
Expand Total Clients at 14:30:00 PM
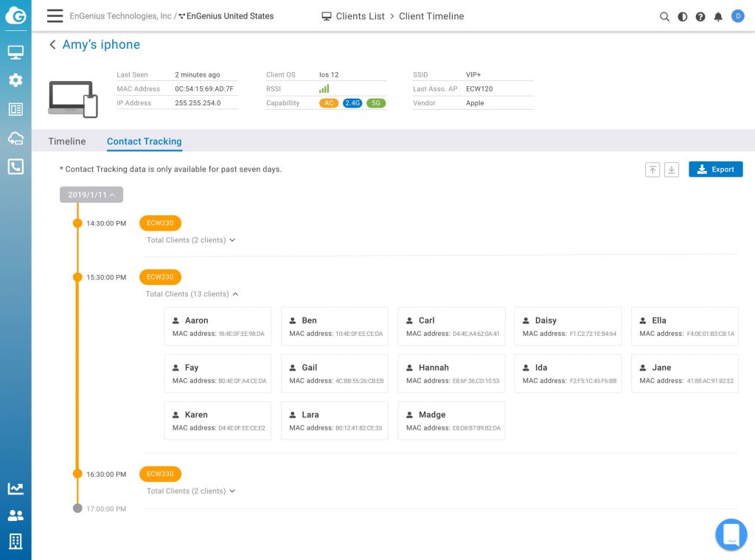coord(191,240)
